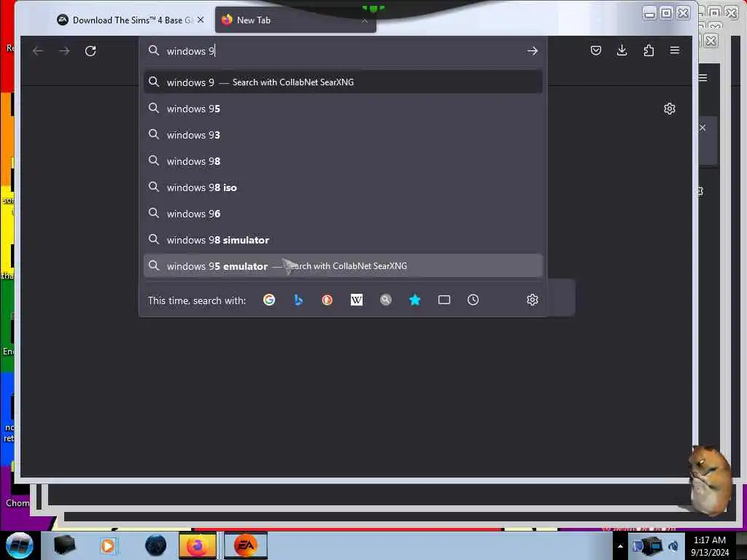The image size is (747, 560).
Task: Click into the address bar text field
Action: 343,51
